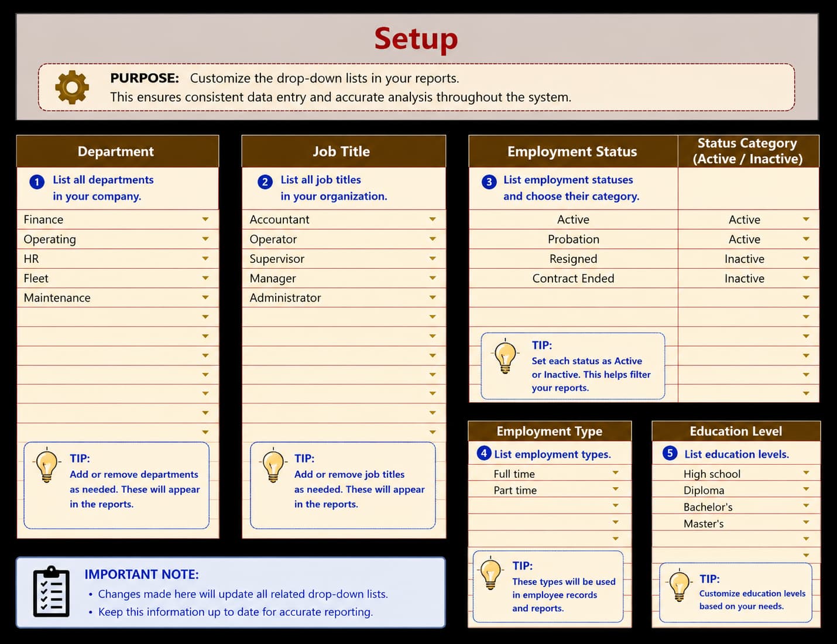Click the clipboard checklist icon in Important Note

(x=52, y=592)
